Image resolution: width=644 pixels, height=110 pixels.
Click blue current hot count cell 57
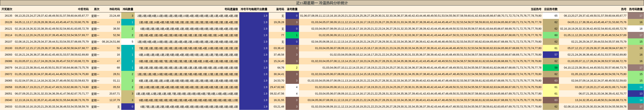point(551,55)
